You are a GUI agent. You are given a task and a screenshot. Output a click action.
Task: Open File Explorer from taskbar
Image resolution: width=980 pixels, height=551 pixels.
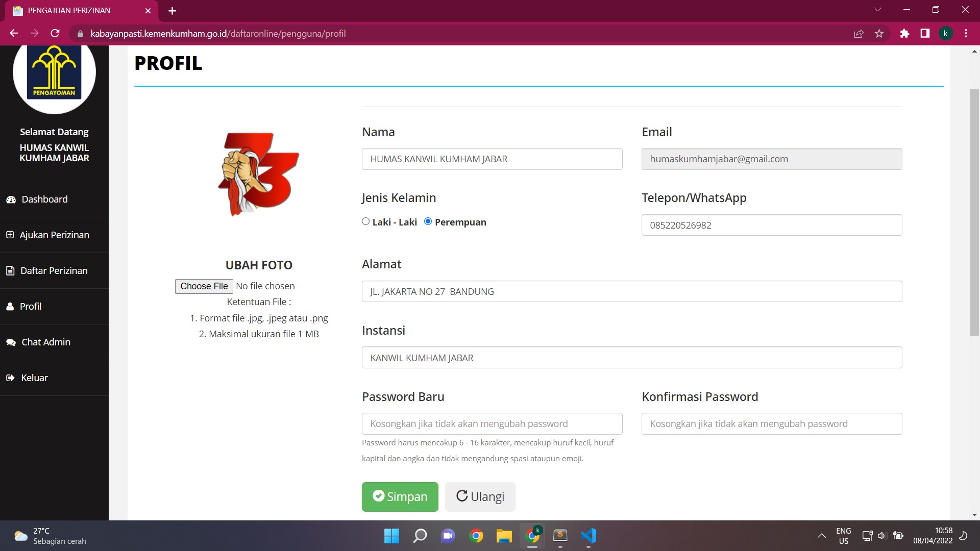pos(504,536)
